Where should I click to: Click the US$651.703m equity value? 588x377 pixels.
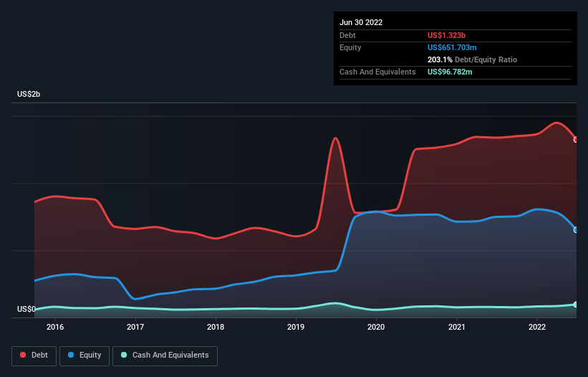tap(452, 47)
